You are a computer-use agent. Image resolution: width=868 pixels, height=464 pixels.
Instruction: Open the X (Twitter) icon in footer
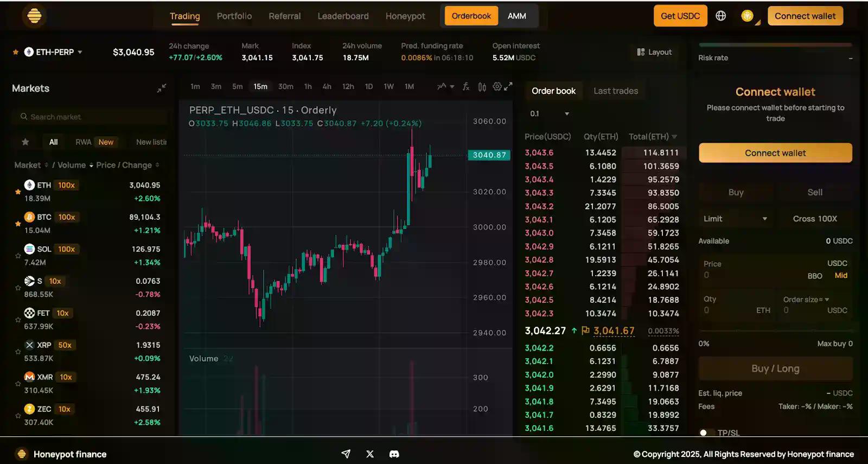[370, 454]
